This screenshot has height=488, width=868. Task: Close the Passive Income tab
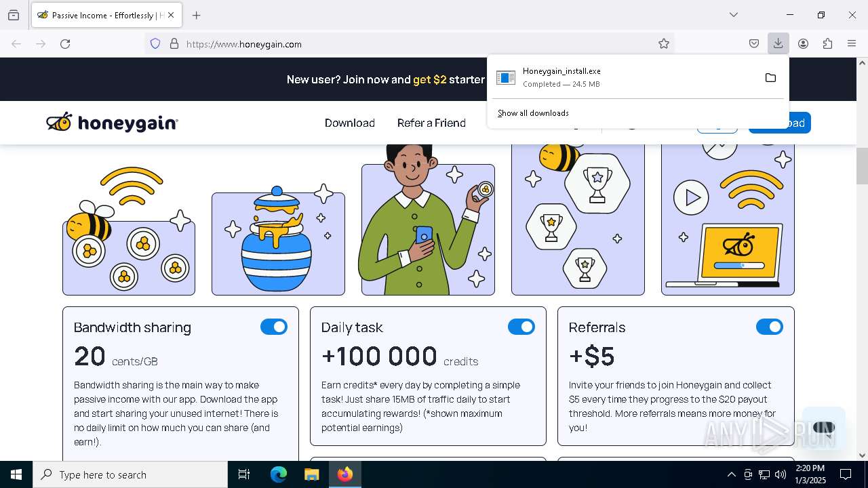coord(171,15)
